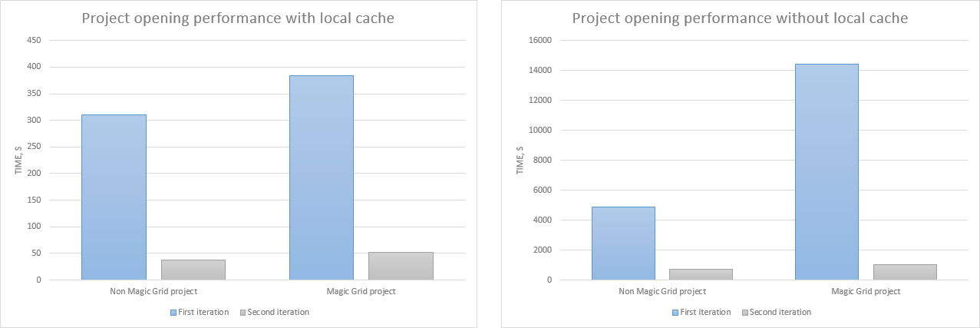Click the blue First iteration legend swatch in right chart
Viewport: 980px width, 328px height.
[675, 313]
